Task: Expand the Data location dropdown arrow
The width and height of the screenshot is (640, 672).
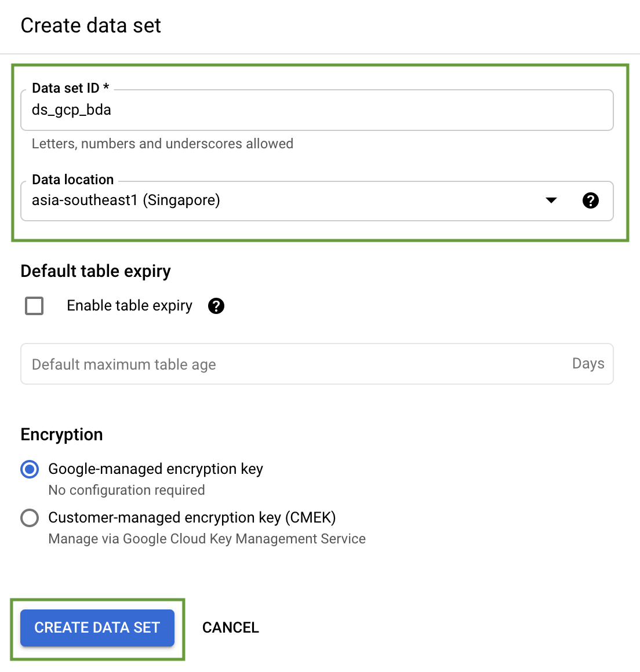Action: 551,200
